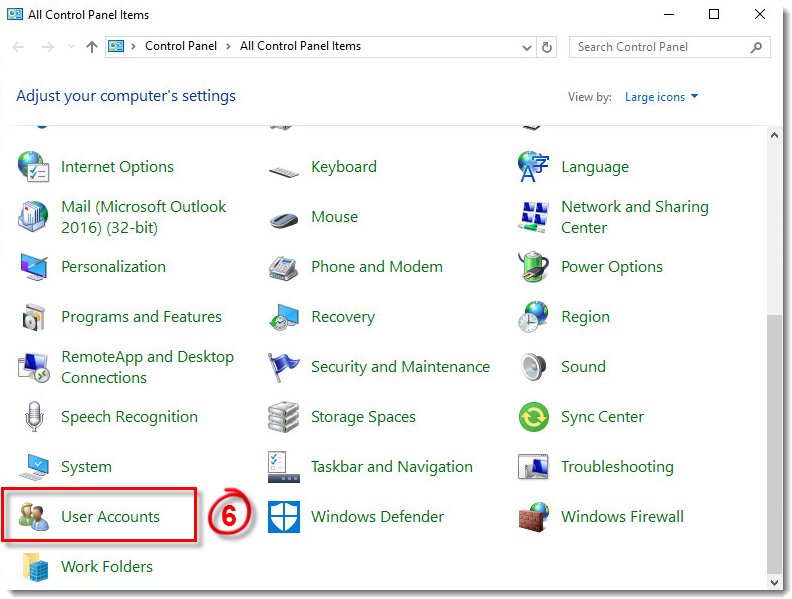792x599 pixels.
Task: Select the All Control Panel Items breadcrumb
Action: pos(300,46)
